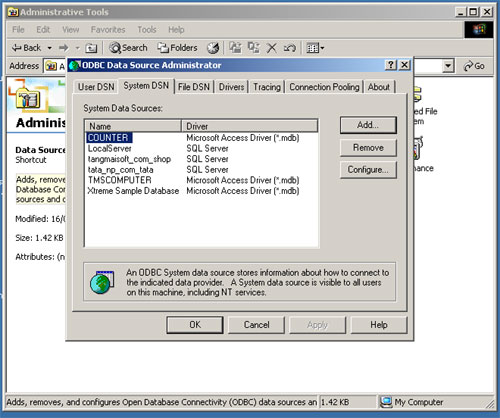This screenshot has height=418, width=500.
Task: Go up one folder level
Action: [x=91, y=48]
